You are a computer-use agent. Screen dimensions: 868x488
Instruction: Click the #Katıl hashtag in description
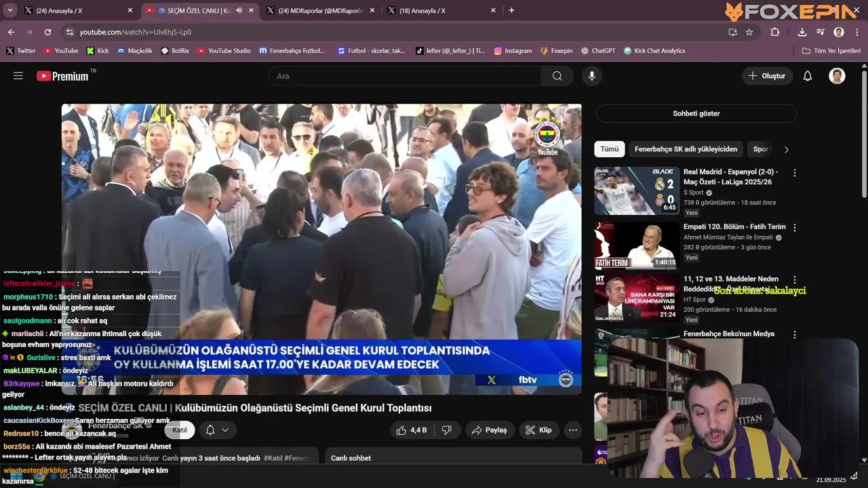[x=272, y=458]
